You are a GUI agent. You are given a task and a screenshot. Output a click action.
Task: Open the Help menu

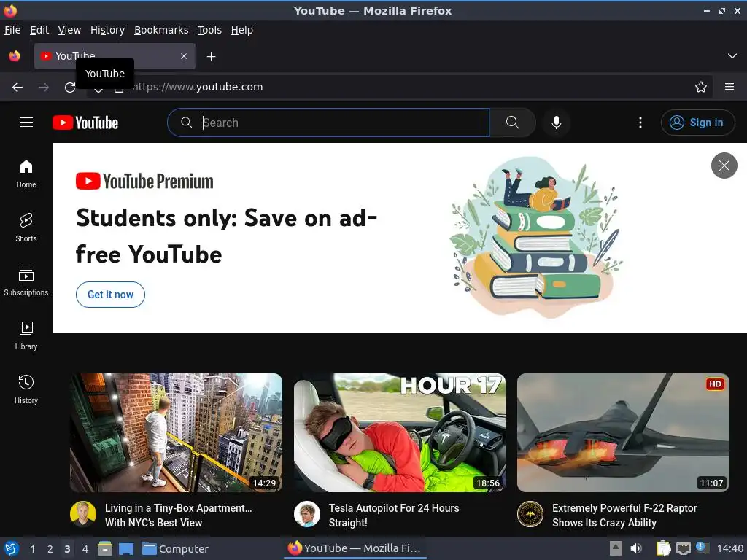242,30
